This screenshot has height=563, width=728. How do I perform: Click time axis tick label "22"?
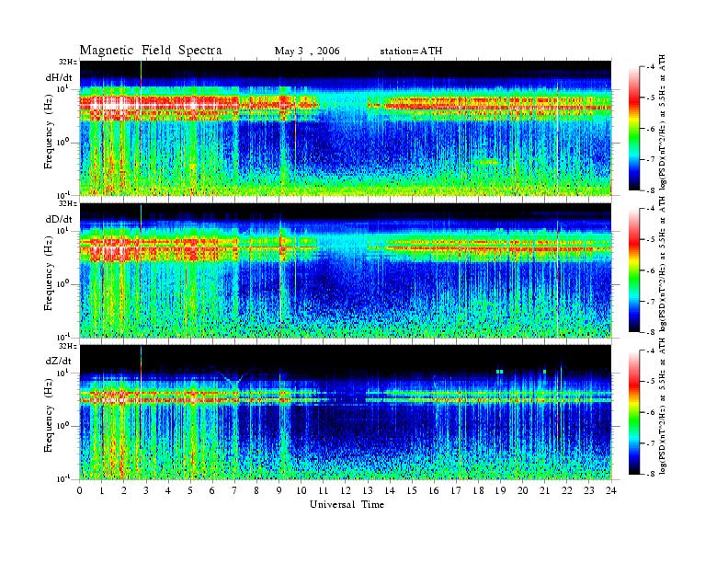click(x=567, y=491)
